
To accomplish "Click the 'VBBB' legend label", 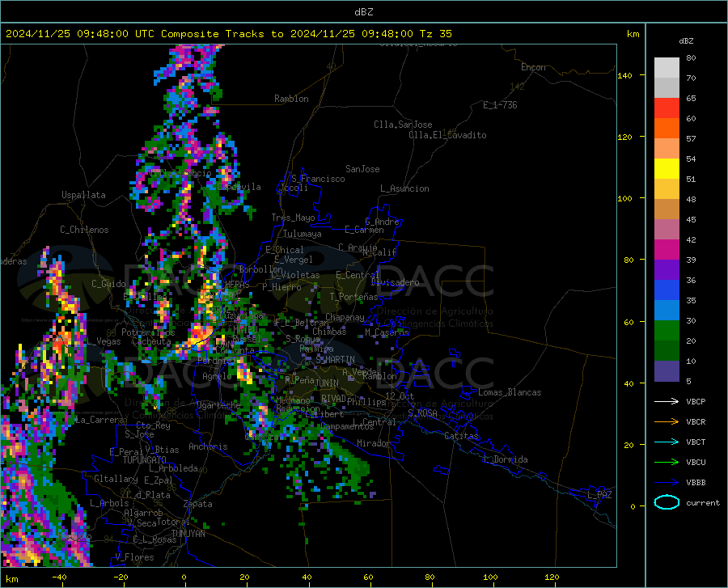I will click(696, 483).
